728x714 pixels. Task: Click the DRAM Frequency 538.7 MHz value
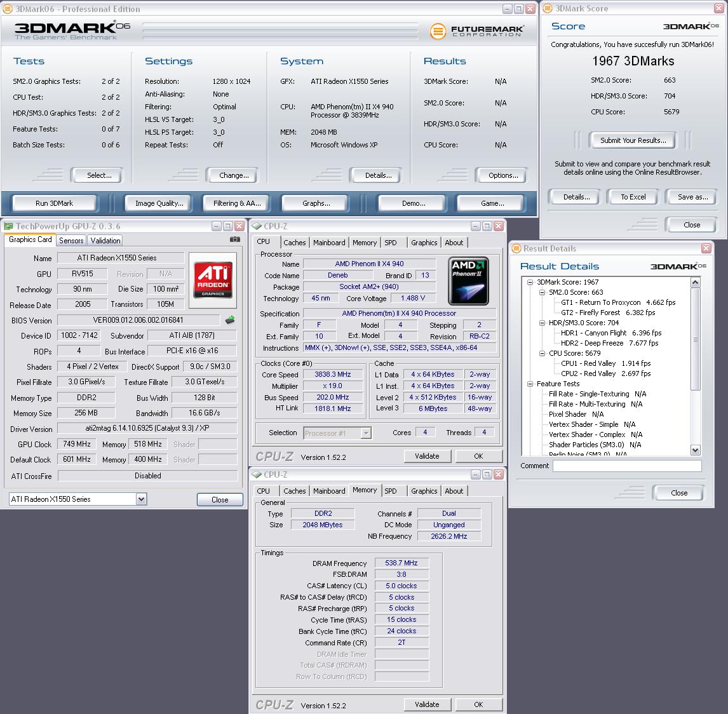coord(401,563)
